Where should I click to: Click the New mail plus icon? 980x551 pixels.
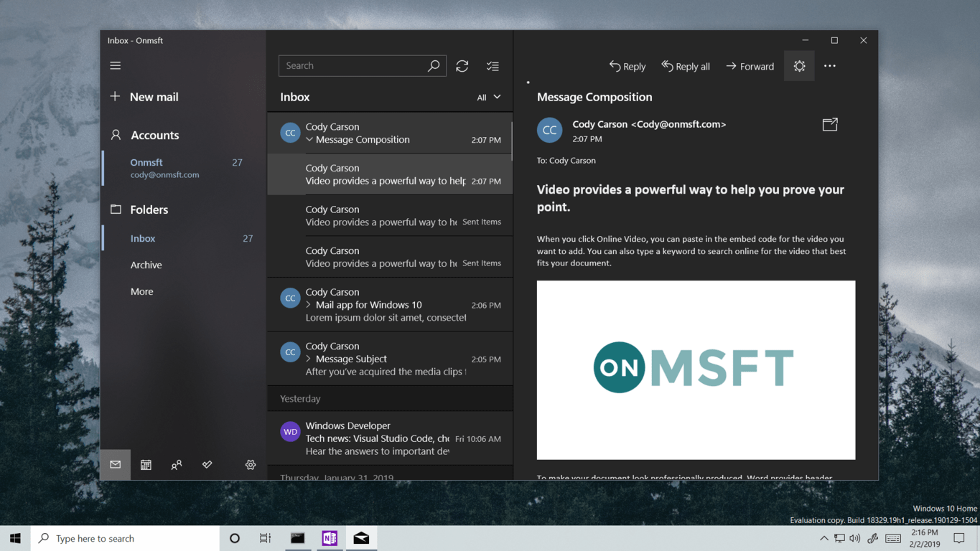115,96
